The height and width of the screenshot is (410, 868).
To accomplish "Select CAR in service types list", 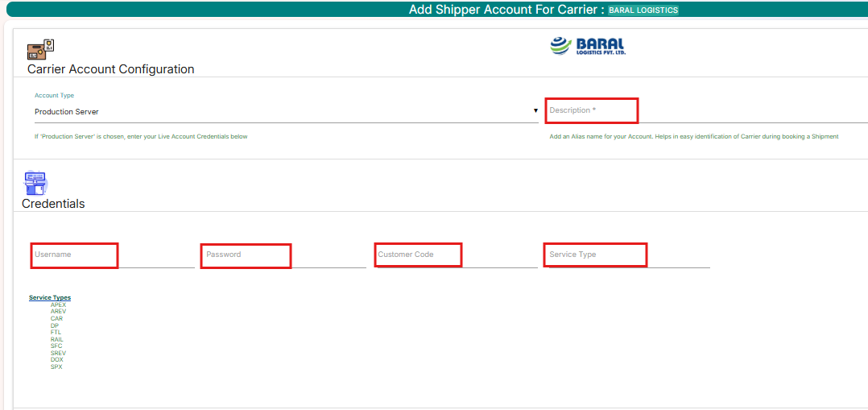I will 56,319.
